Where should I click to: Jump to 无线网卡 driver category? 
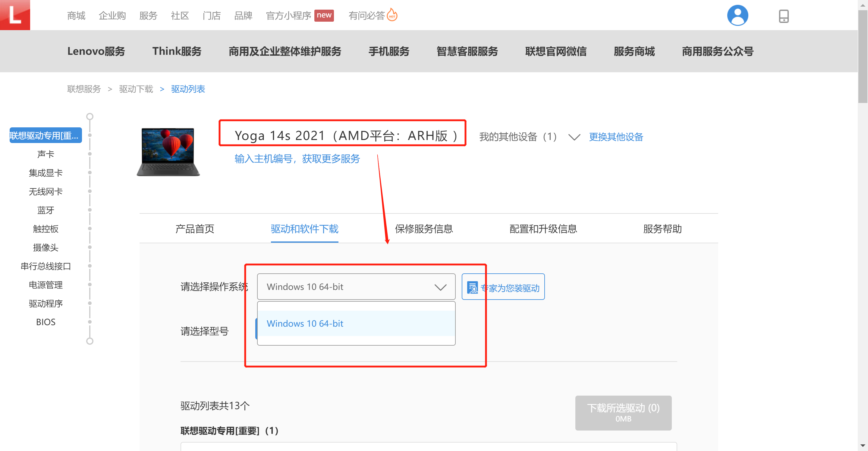point(46,191)
